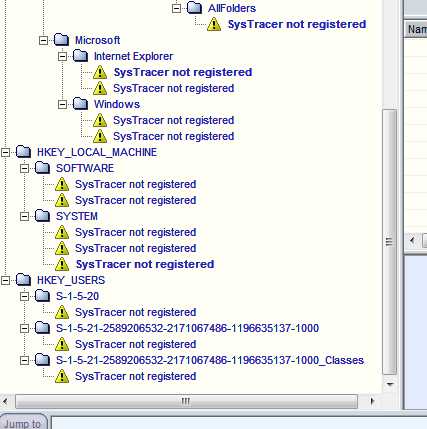Select the SYSTEM folder icon
427x429 pixels.
coord(42,216)
